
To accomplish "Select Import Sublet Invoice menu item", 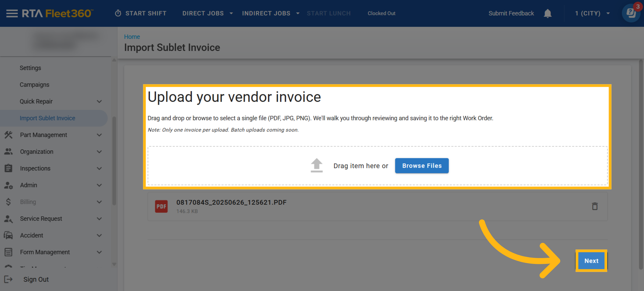I will point(47,118).
